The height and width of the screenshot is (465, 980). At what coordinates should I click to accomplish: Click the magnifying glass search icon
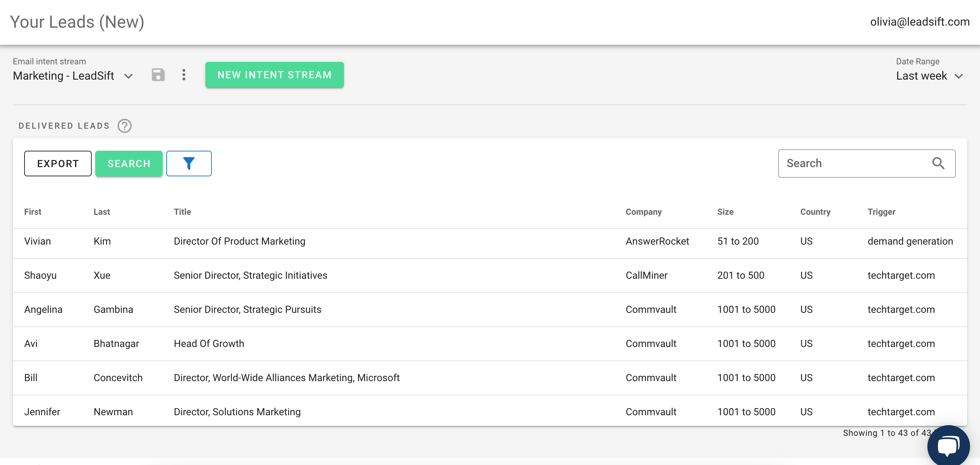[938, 163]
